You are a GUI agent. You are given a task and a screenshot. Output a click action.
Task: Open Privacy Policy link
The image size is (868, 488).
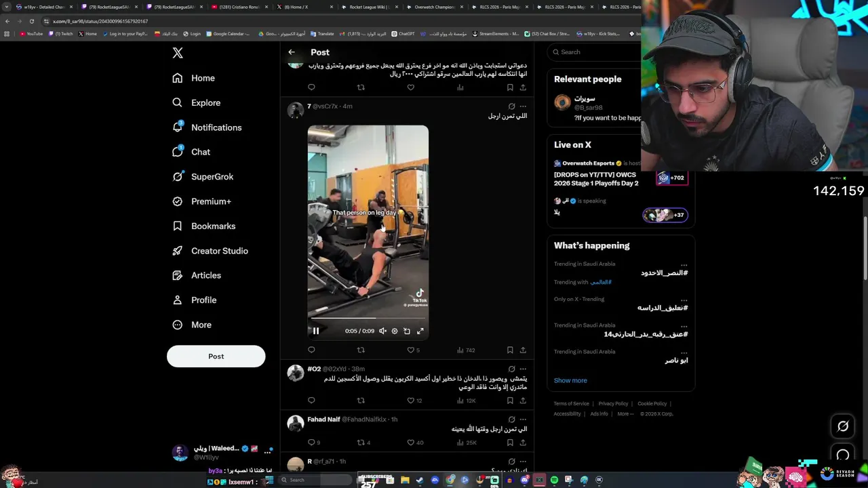pyautogui.click(x=613, y=404)
